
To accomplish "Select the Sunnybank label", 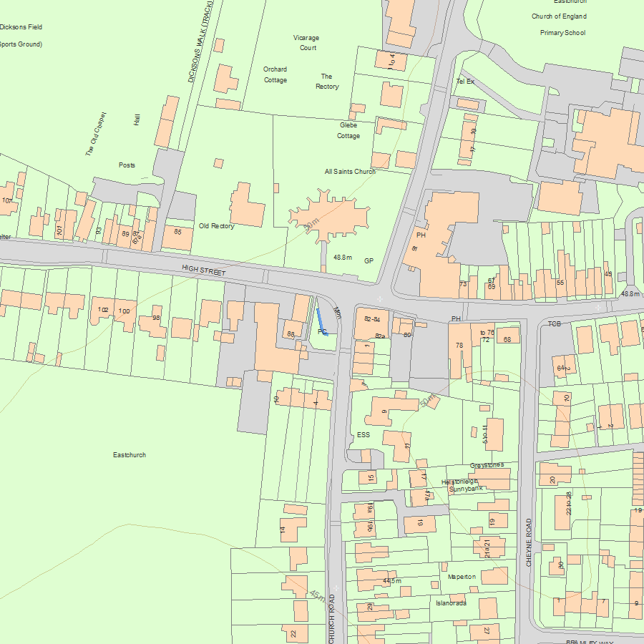I will point(466,489).
